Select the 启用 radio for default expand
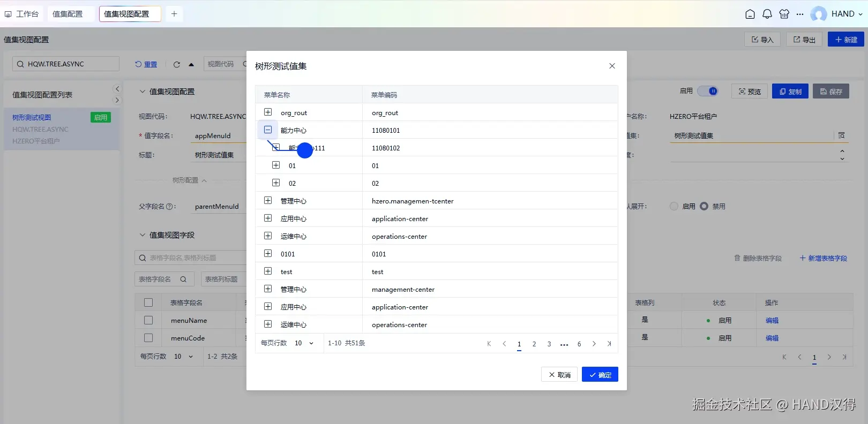Image resolution: width=868 pixels, height=424 pixels. (674, 206)
